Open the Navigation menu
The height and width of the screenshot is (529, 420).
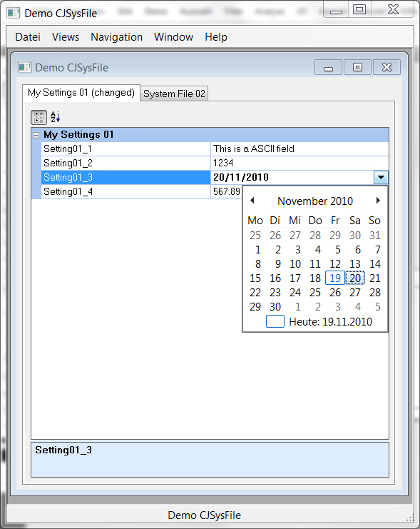pos(117,37)
